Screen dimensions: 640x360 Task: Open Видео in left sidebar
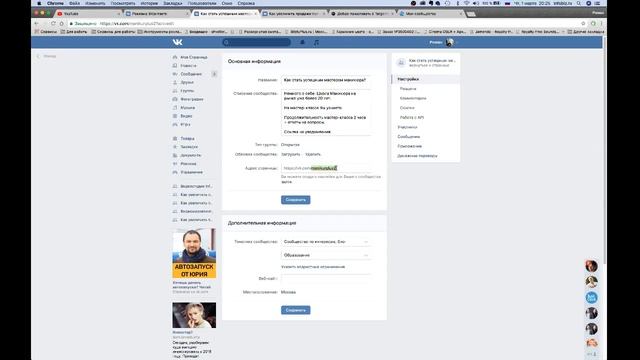pos(186,116)
